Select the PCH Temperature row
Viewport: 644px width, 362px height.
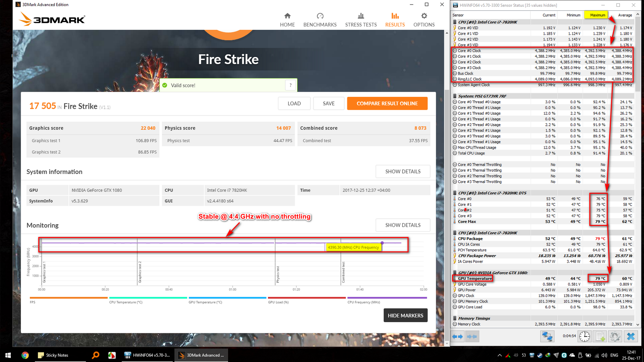point(543,250)
